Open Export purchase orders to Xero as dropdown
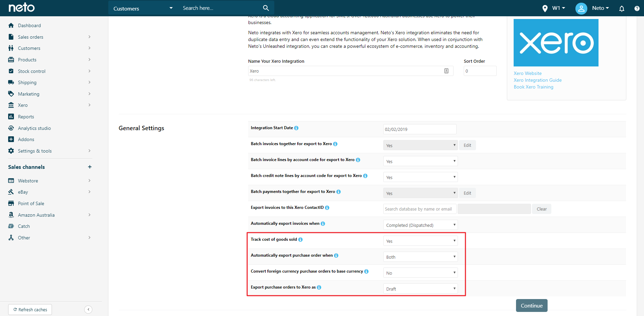The height and width of the screenshot is (316, 644). 420,289
